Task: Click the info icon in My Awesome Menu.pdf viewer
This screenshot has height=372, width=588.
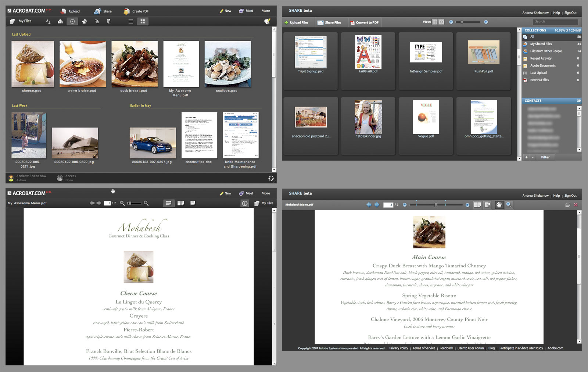Action: 245,203
